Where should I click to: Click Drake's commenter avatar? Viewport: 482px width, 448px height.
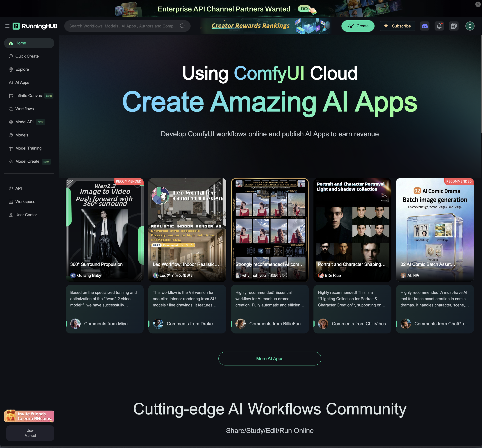158,324
